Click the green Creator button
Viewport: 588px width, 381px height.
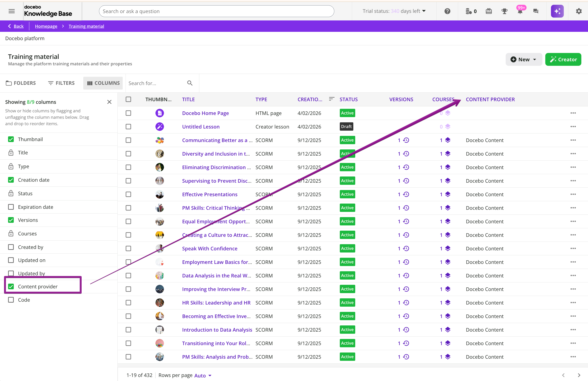(563, 59)
